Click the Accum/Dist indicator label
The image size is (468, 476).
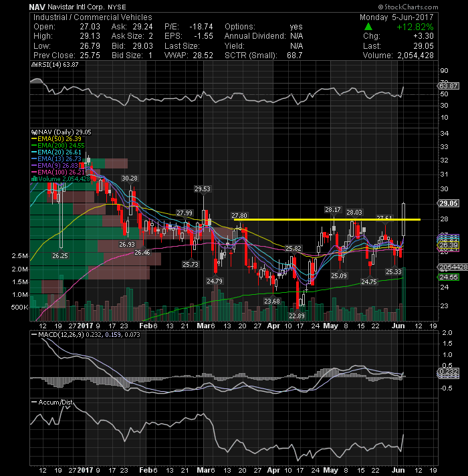click(x=52, y=402)
